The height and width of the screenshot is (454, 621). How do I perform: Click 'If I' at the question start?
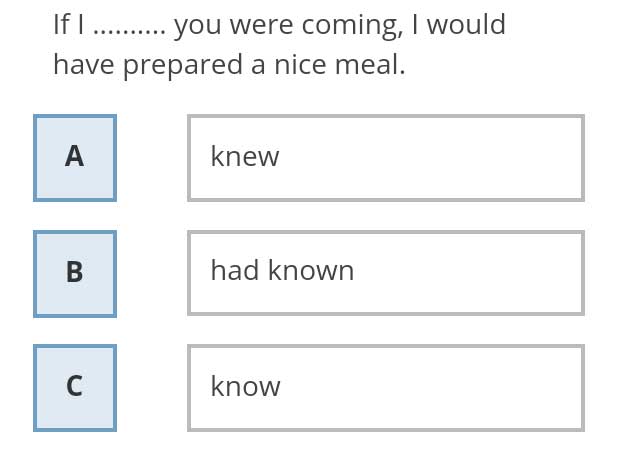68,24
